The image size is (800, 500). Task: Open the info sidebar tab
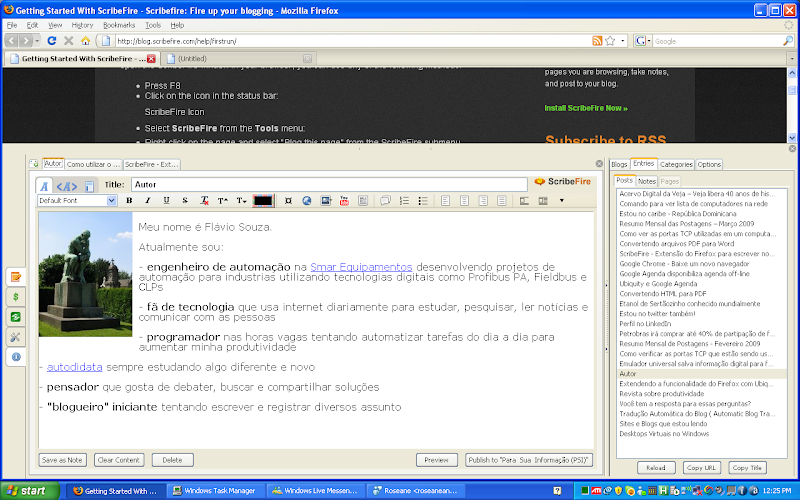(x=16, y=357)
